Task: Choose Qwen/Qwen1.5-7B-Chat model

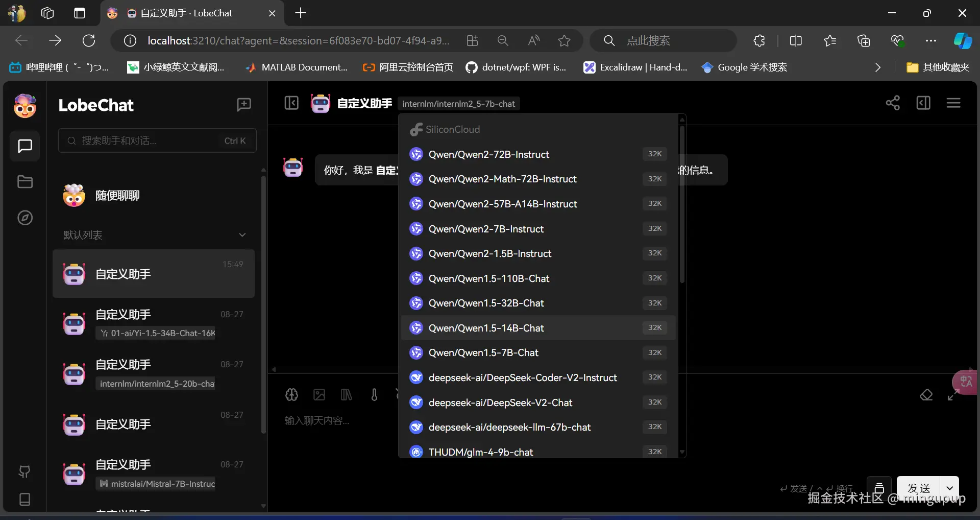Action: pos(538,352)
